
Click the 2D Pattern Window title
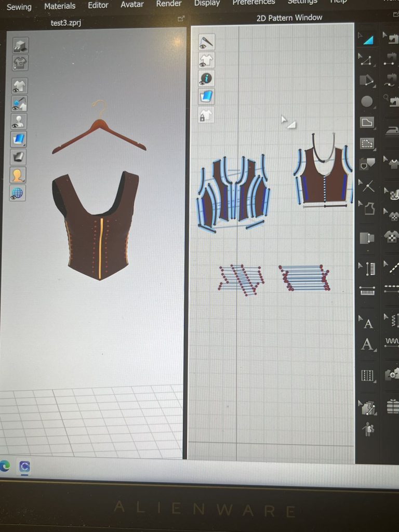coord(289,18)
